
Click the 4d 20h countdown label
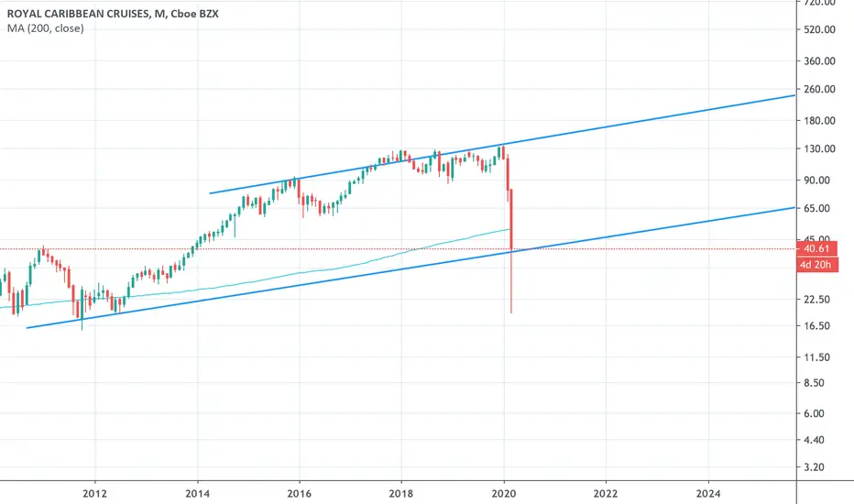817,265
